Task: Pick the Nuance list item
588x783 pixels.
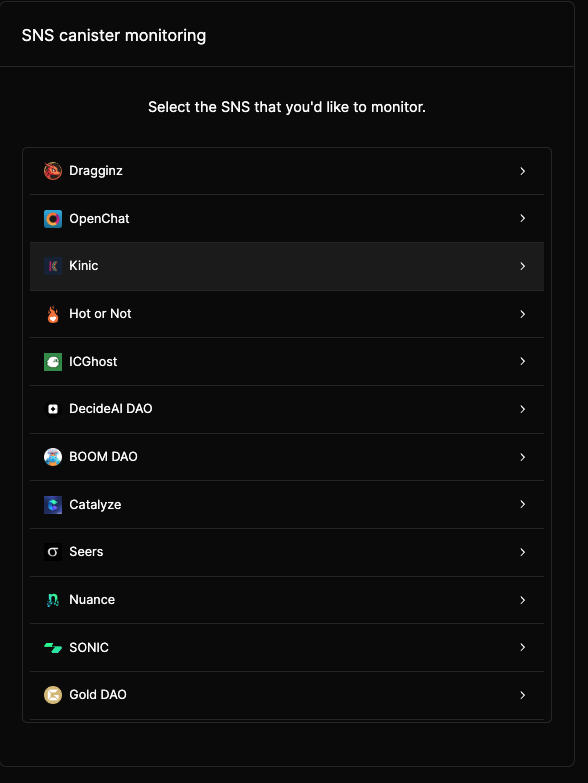Action: click(x=287, y=600)
